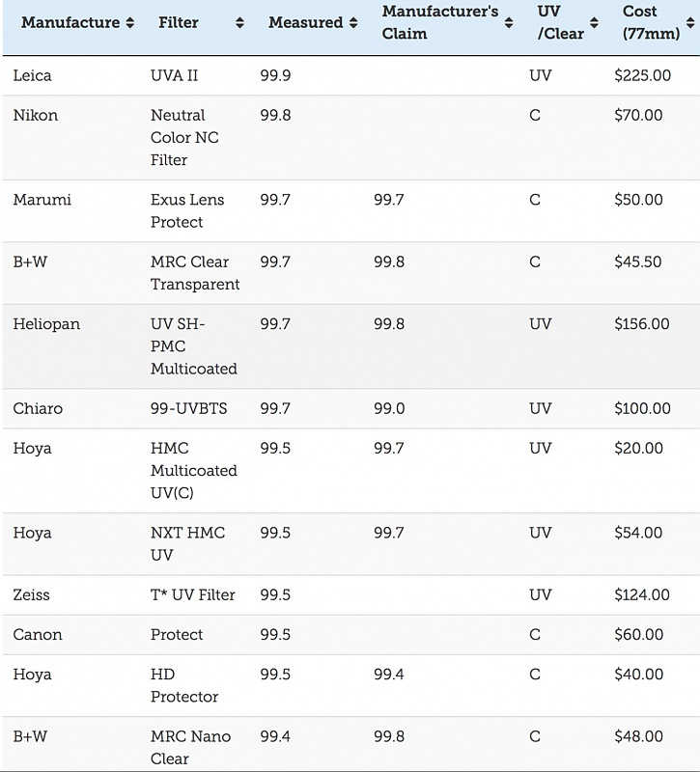Click the $156.00 cost cell
700x772 pixels.
tap(641, 324)
